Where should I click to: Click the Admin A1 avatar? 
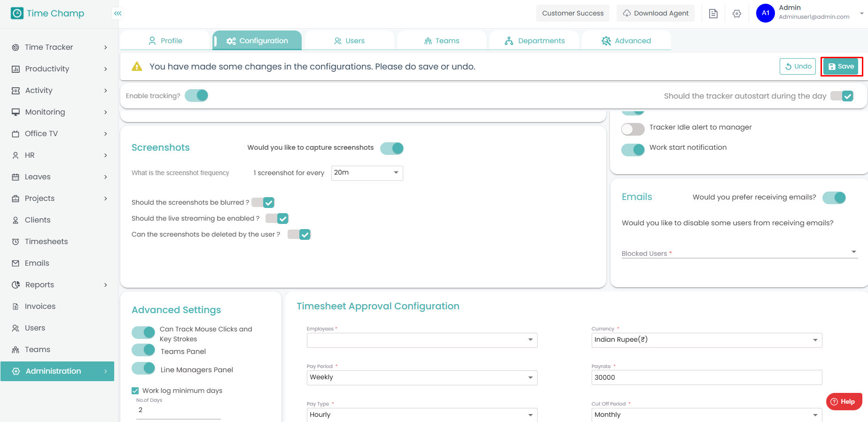coord(765,13)
